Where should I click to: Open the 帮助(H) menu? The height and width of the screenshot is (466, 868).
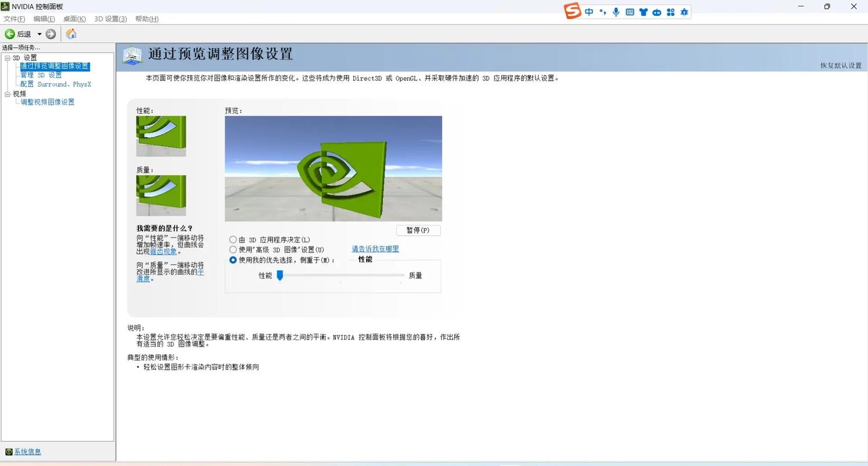coord(147,19)
